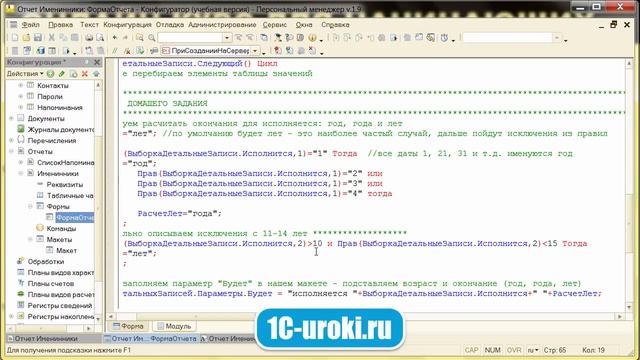This screenshot has width=640, height=360.
Task: Click the Cut scissors icon
Action: click(52, 38)
